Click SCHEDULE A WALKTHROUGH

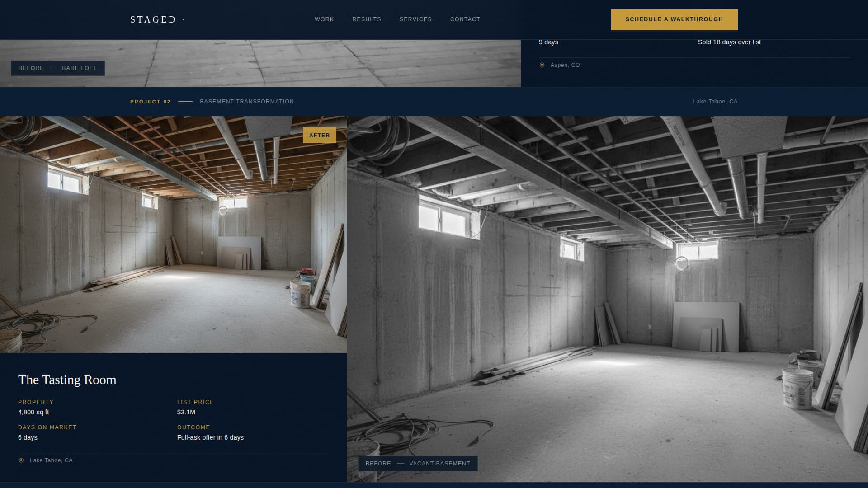click(x=674, y=19)
